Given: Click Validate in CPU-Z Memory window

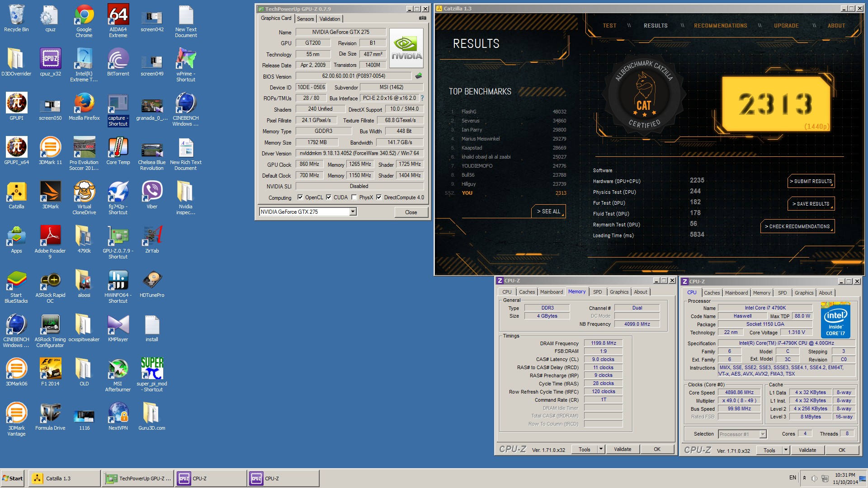Looking at the screenshot, I should pyautogui.click(x=622, y=449).
